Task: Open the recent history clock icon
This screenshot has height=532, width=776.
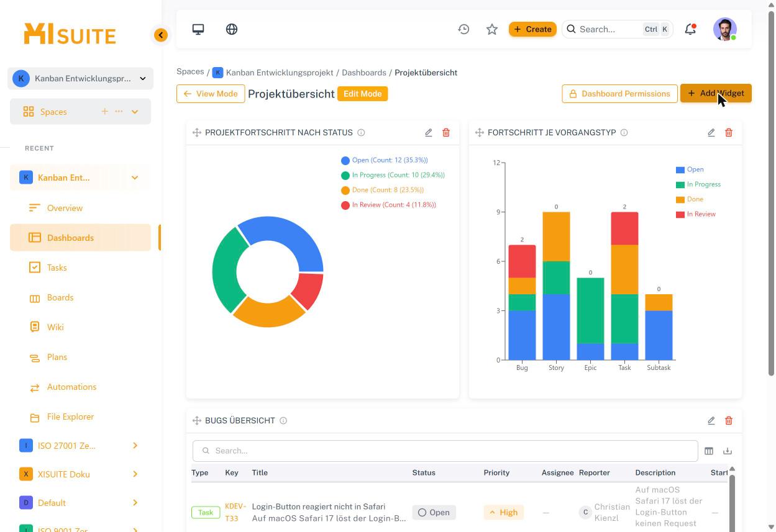Action: coord(463,29)
